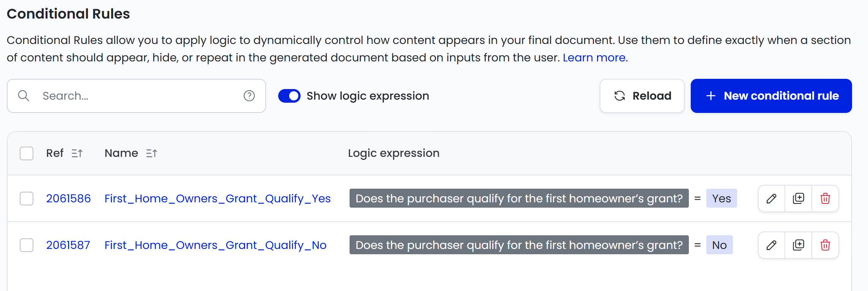This screenshot has width=868, height=291.
Task: Open ref number 2061587 link
Action: [68, 245]
